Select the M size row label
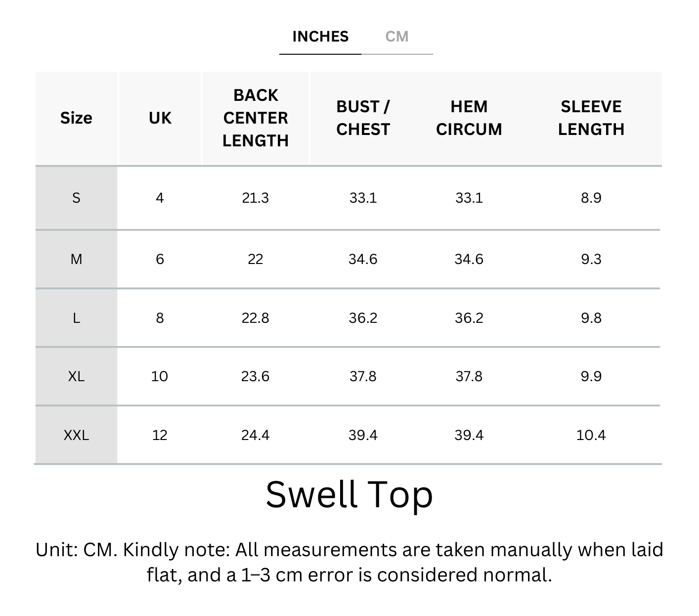The height and width of the screenshot is (616, 699). (x=76, y=259)
